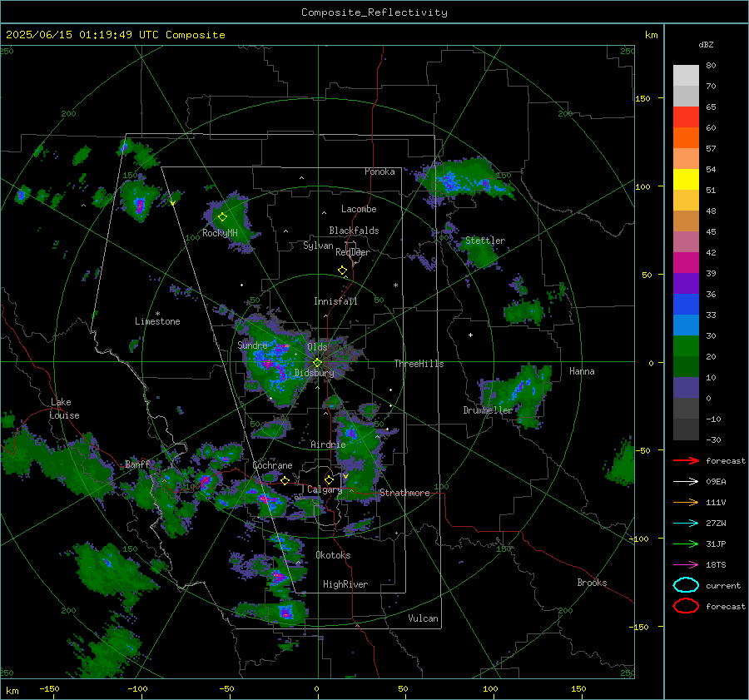
Task: Click the Airdrie city label
Action: click(328, 444)
